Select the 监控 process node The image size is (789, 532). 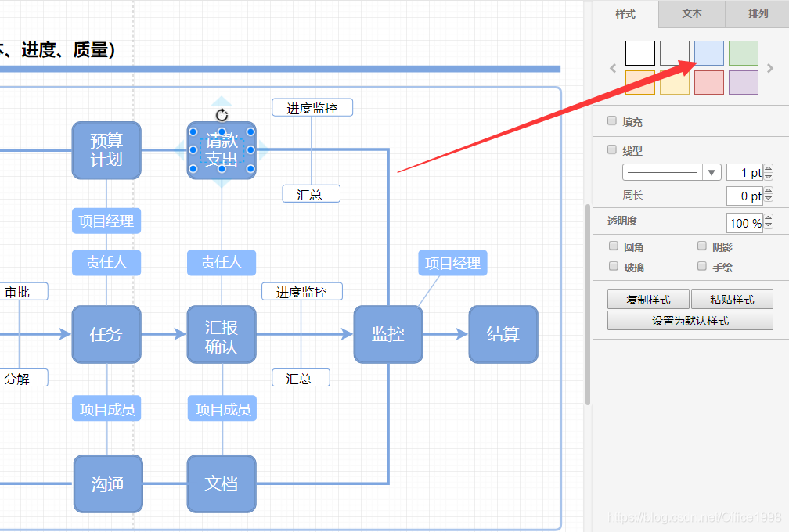tap(388, 334)
